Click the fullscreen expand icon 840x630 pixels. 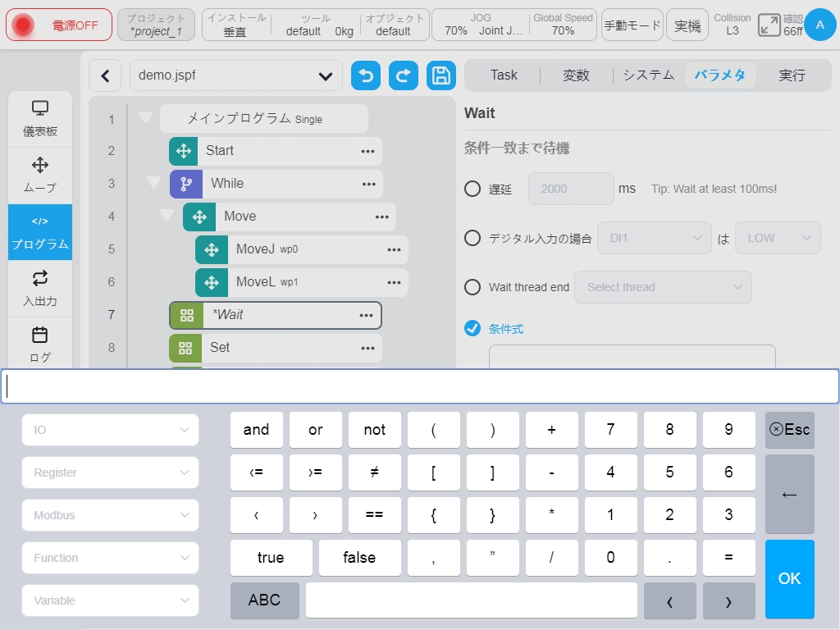point(769,25)
